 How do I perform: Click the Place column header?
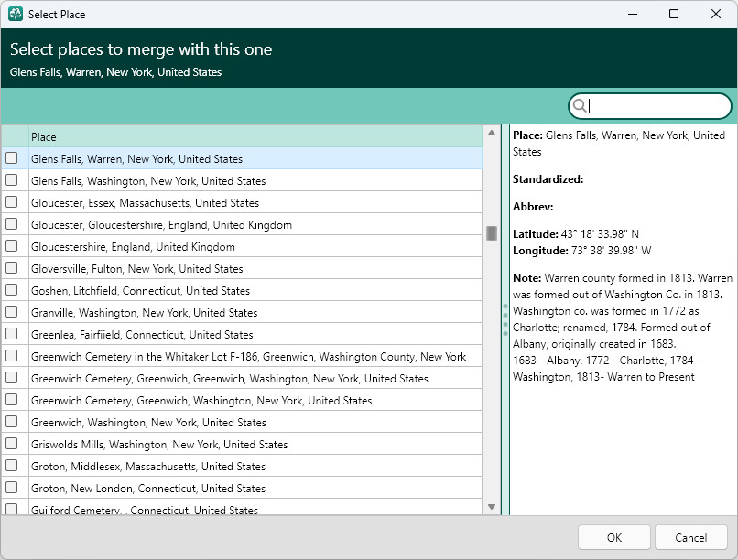(x=255, y=137)
